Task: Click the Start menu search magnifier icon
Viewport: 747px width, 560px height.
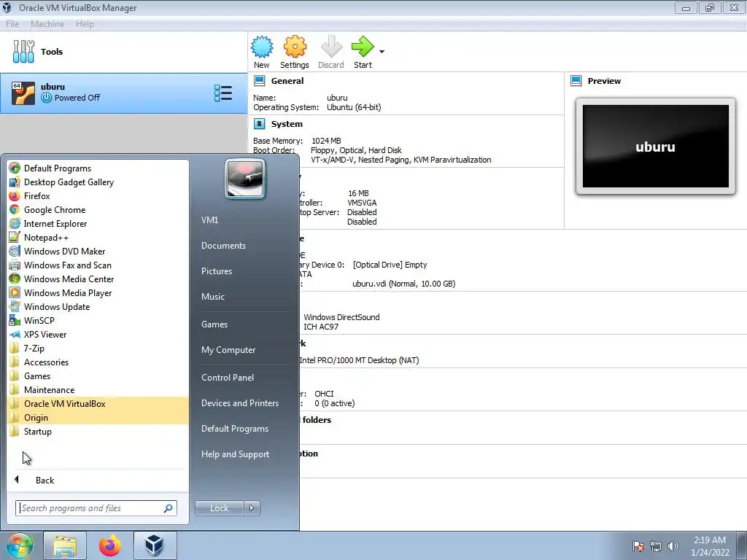Action: [x=169, y=508]
